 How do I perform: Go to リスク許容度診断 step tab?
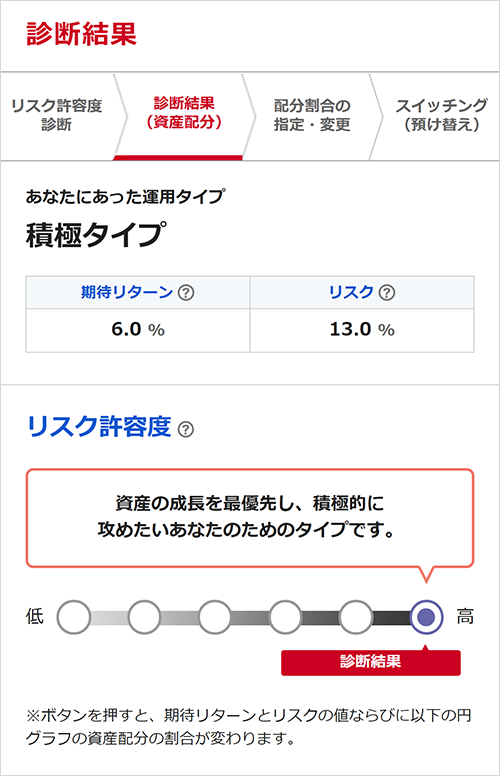pyautogui.click(x=57, y=116)
